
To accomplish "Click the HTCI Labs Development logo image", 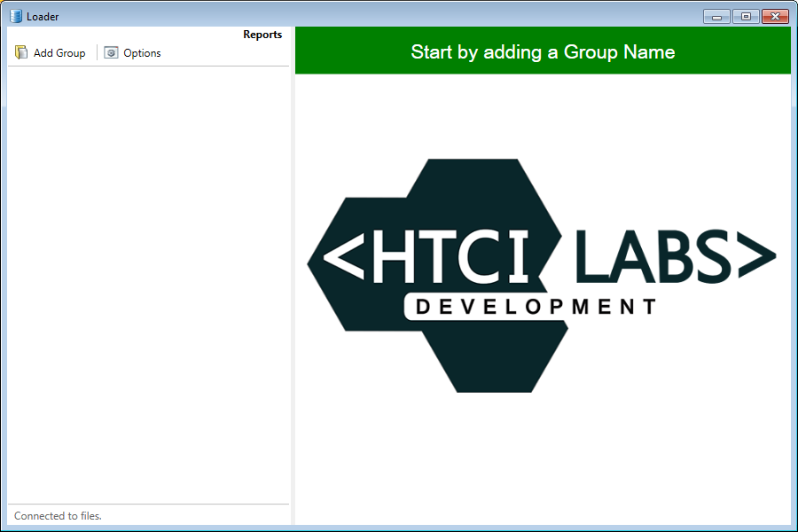I will pos(542,276).
